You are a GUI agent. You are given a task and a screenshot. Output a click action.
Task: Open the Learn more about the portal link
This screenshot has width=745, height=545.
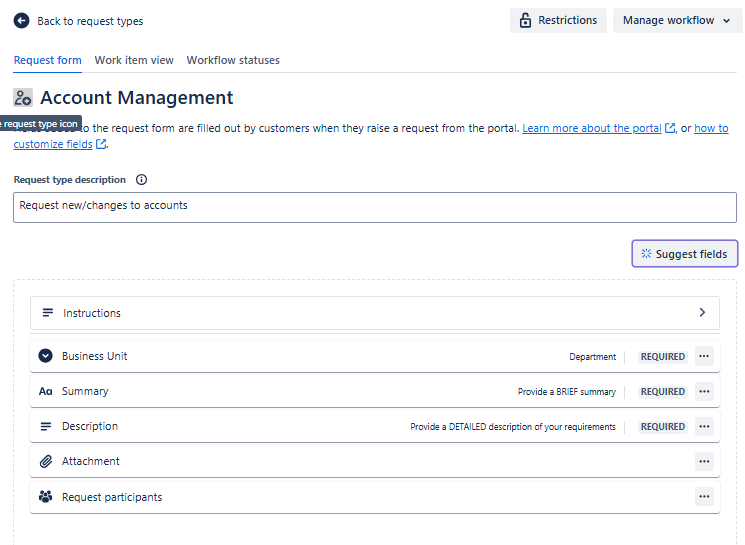(x=592, y=128)
